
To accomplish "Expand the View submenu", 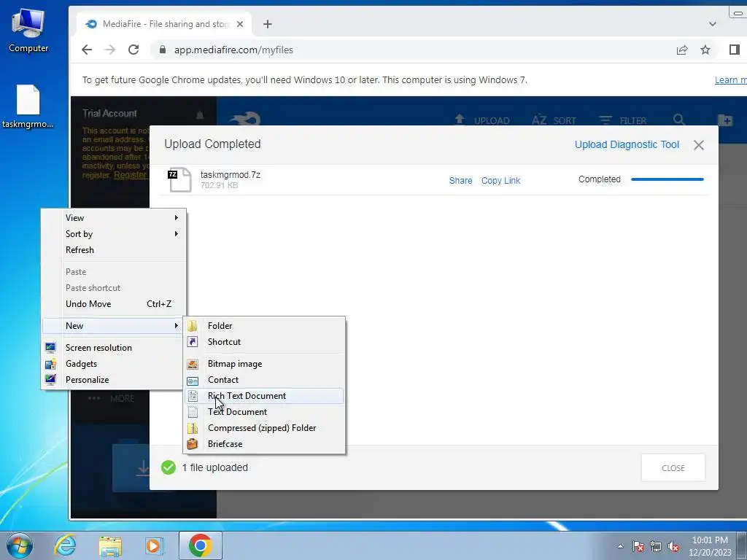I will (115, 217).
